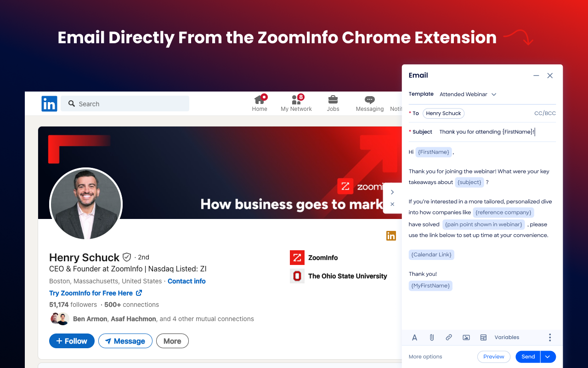Click the ZoomInfo company logo icon
This screenshot has width=588, height=368.
[x=297, y=258]
